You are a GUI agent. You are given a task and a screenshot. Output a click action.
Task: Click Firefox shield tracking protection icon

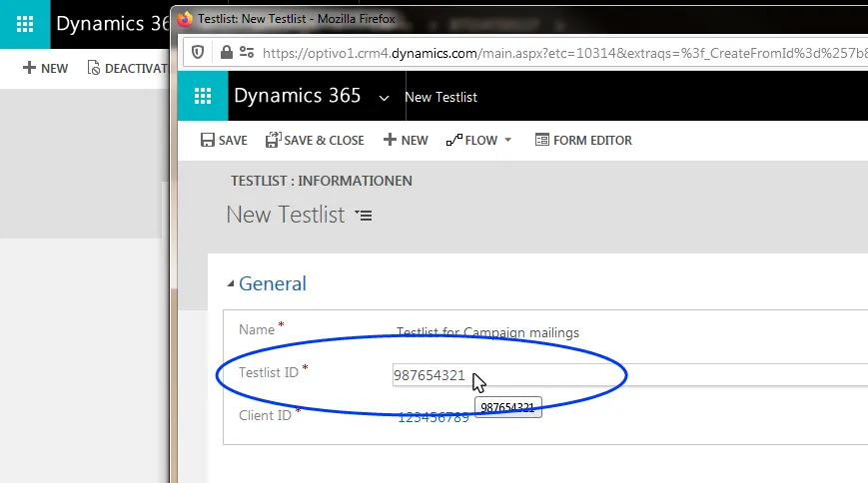(198, 53)
